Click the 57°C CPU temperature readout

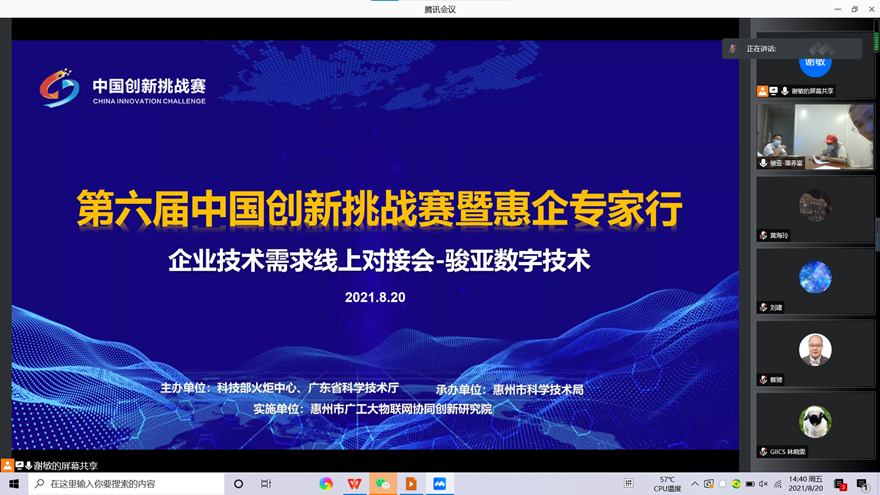tap(667, 484)
